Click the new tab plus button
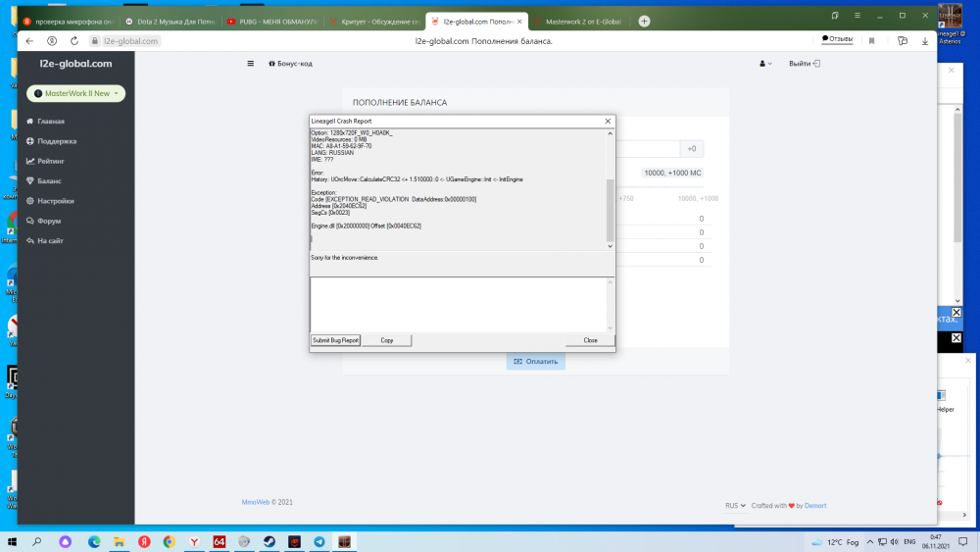 (644, 21)
